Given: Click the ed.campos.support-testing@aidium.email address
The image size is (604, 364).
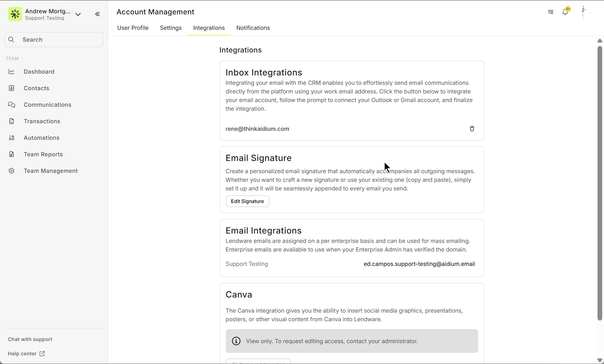Looking at the screenshot, I should [x=419, y=264].
